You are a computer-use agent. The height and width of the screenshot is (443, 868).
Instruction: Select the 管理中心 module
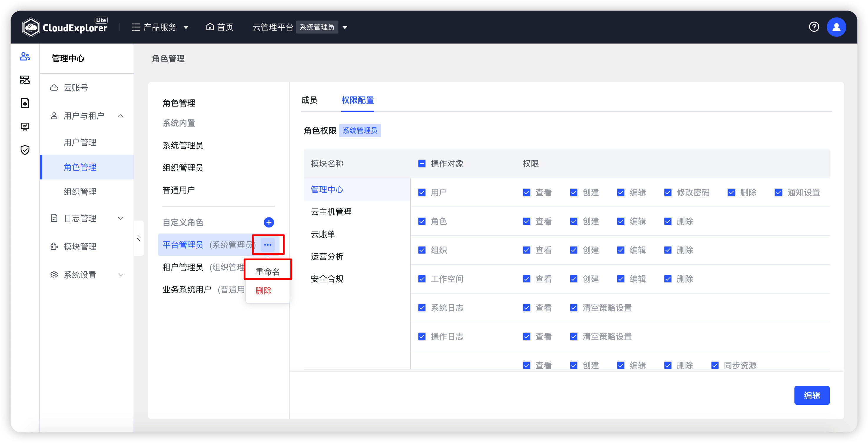click(x=357, y=189)
